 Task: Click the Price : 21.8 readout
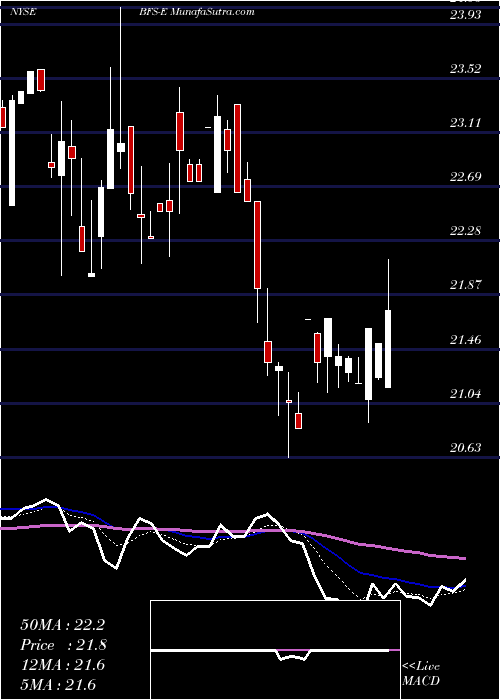63,645
